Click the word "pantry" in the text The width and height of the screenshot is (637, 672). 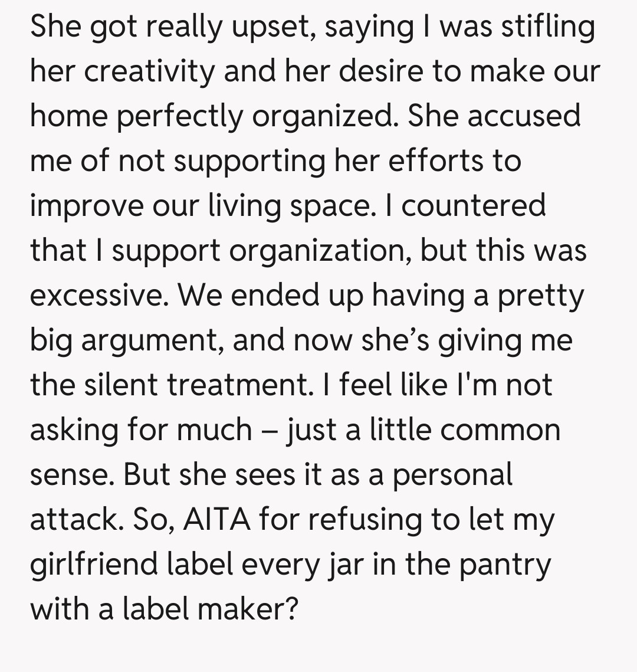[505, 565]
